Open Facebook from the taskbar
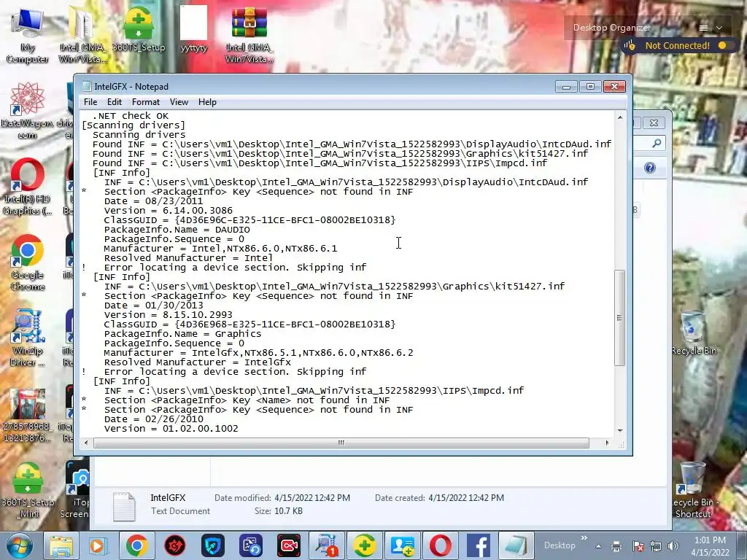Viewport: 747px width, 560px height. [x=479, y=545]
